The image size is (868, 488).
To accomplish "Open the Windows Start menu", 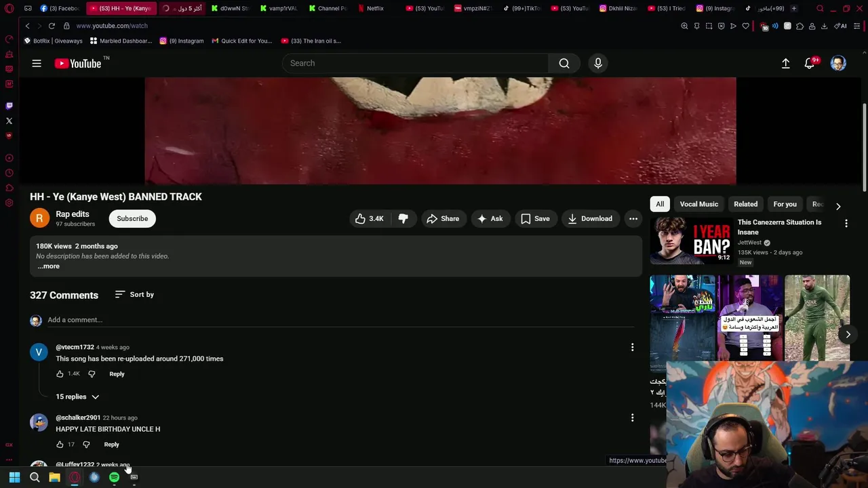I will pyautogui.click(x=14, y=477).
